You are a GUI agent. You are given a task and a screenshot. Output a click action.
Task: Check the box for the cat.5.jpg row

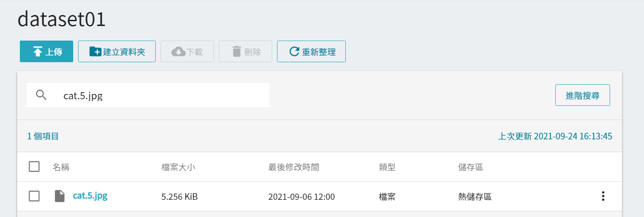(34, 196)
